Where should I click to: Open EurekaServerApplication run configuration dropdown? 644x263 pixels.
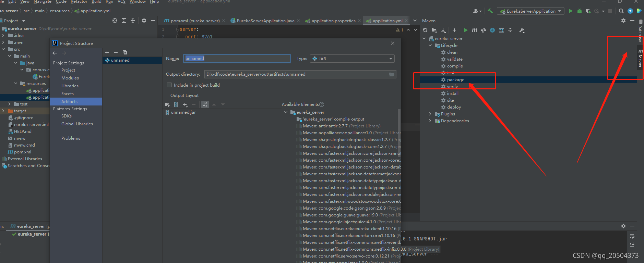530,11
